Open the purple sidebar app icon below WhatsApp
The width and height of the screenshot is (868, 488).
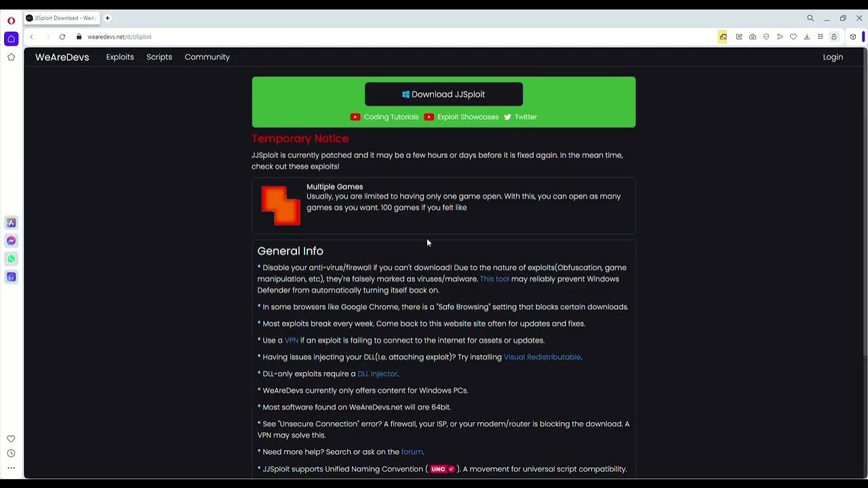coord(11,277)
